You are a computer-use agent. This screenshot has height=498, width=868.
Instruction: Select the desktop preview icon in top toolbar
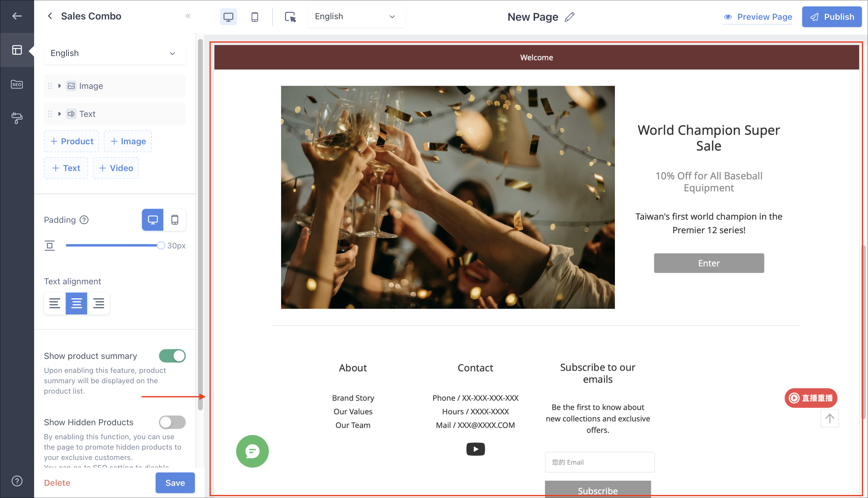[228, 17]
